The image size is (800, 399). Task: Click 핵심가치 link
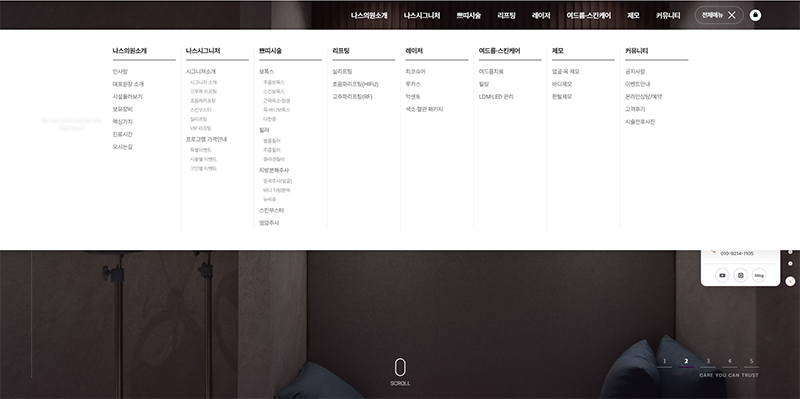click(122, 122)
